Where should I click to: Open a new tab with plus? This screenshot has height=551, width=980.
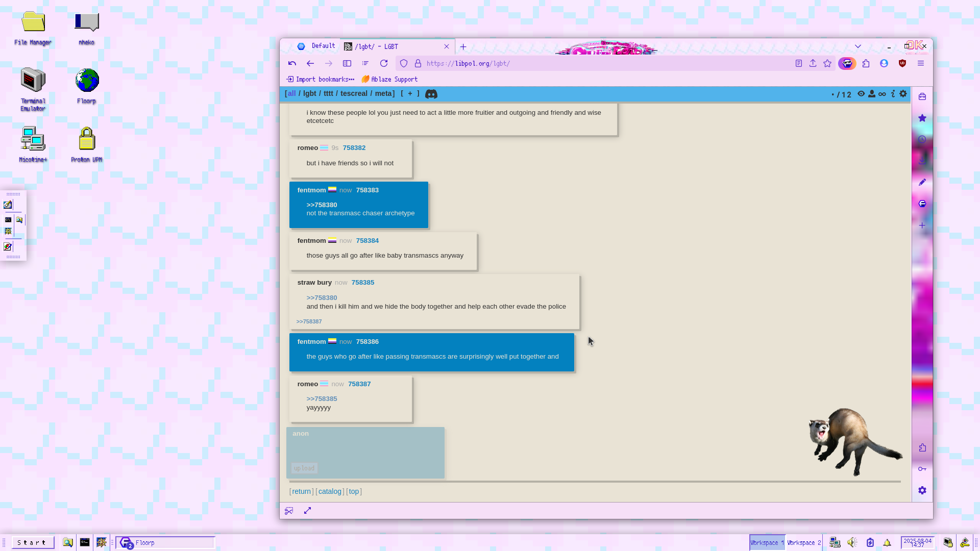pyautogui.click(x=463, y=46)
